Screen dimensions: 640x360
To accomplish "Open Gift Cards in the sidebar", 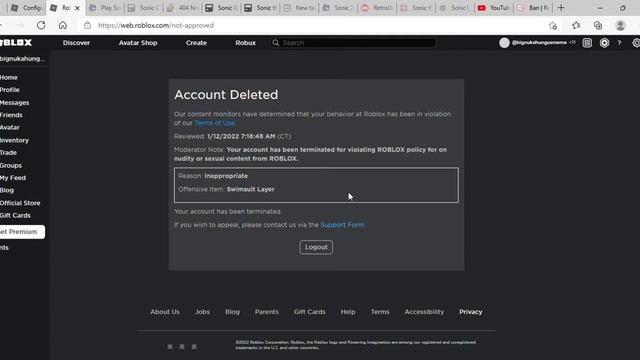I will 15,215.
